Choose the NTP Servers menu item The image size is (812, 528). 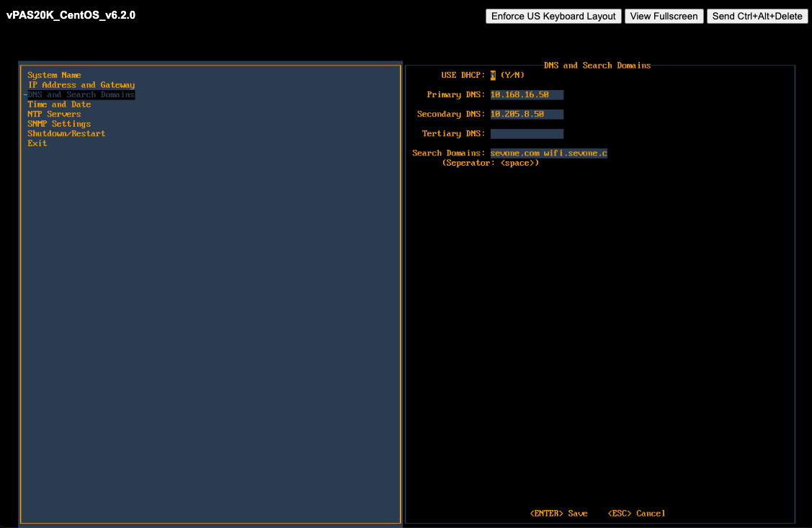(54, 114)
